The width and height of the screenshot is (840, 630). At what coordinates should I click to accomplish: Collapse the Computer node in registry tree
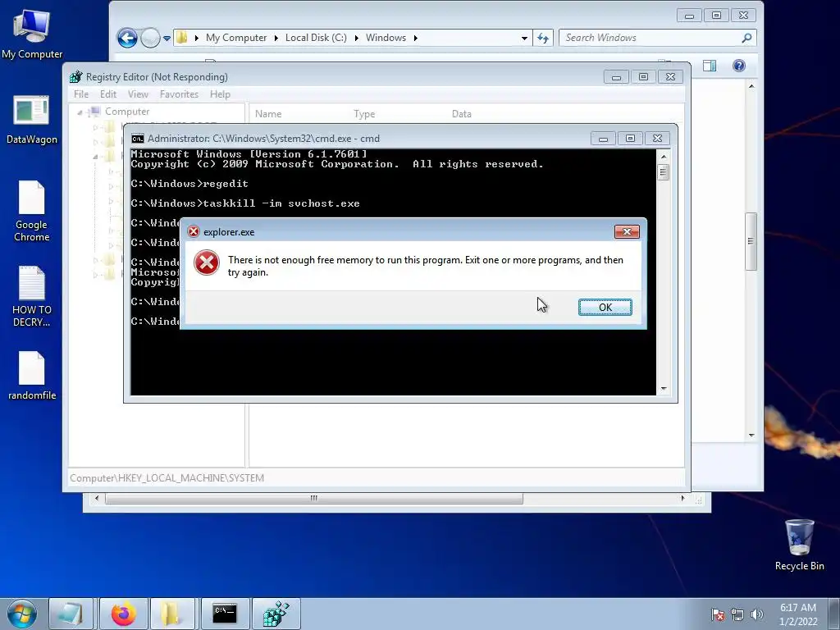80,112
